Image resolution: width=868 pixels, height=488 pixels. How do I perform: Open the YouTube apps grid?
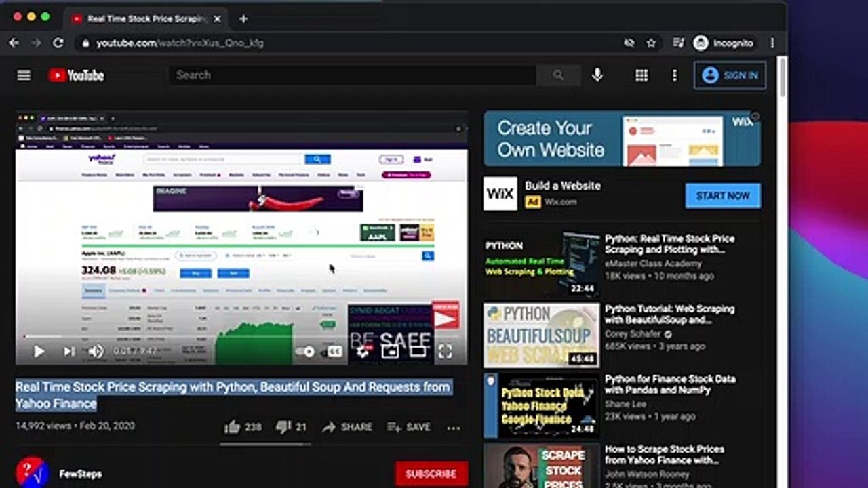coord(642,75)
